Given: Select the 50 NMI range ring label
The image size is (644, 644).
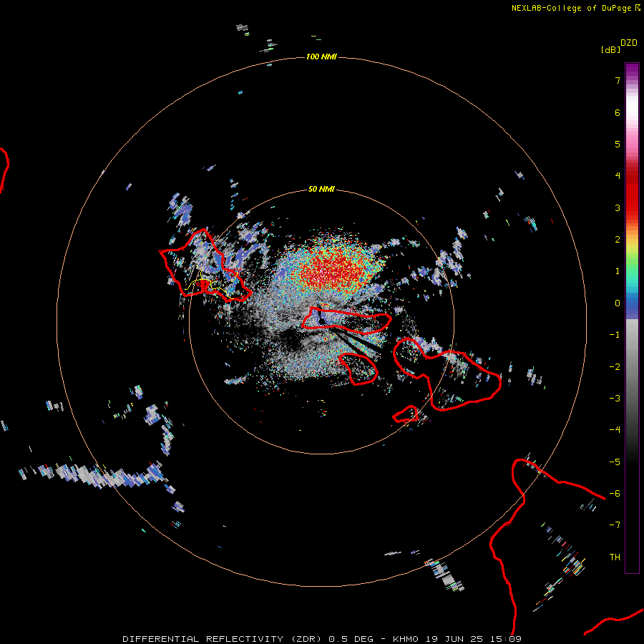Looking at the screenshot, I should click(321, 189).
